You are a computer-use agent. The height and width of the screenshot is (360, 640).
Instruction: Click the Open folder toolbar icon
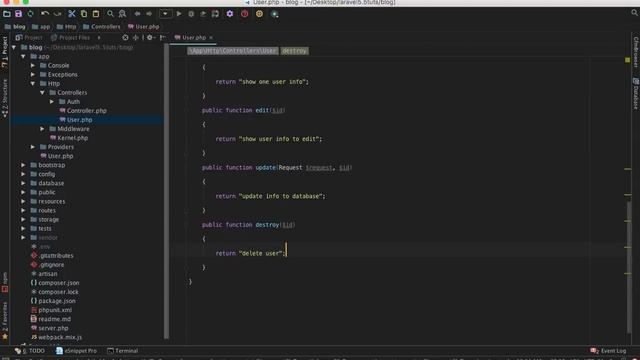pos(7,14)
